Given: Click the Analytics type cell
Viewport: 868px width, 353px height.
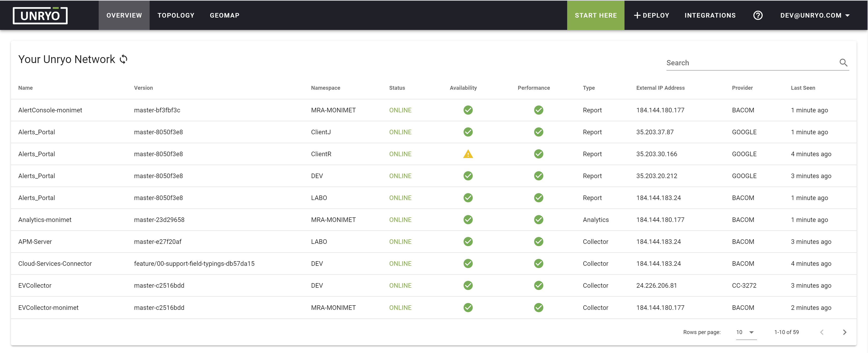Looking at the screenshot, I should [596, 220].
